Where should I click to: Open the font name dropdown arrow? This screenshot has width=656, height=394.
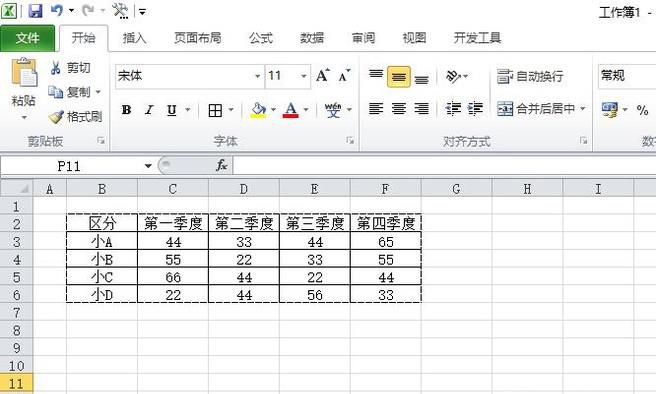click(258, 76)
